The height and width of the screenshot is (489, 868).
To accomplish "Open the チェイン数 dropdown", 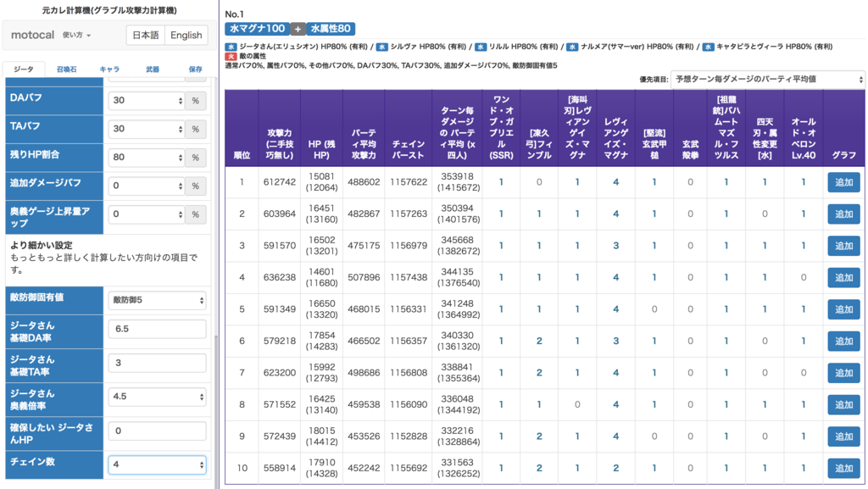I will 157,464.
